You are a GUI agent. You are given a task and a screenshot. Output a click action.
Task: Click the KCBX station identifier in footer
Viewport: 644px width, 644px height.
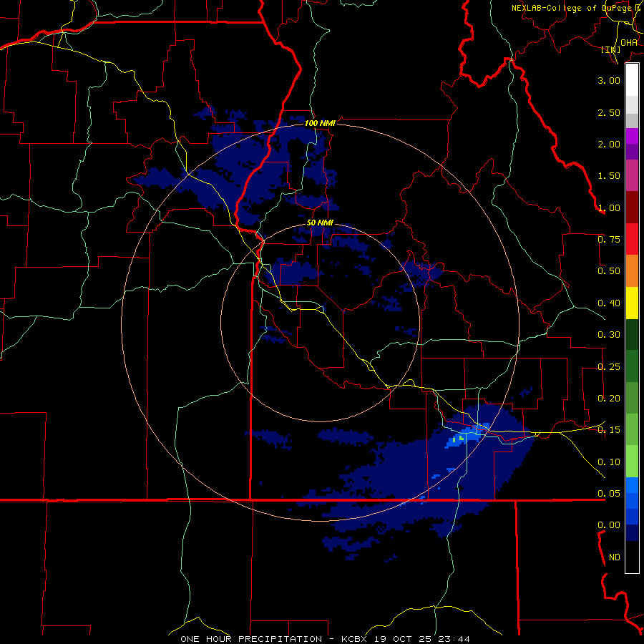pyautogui.click(x=355, y=639)
